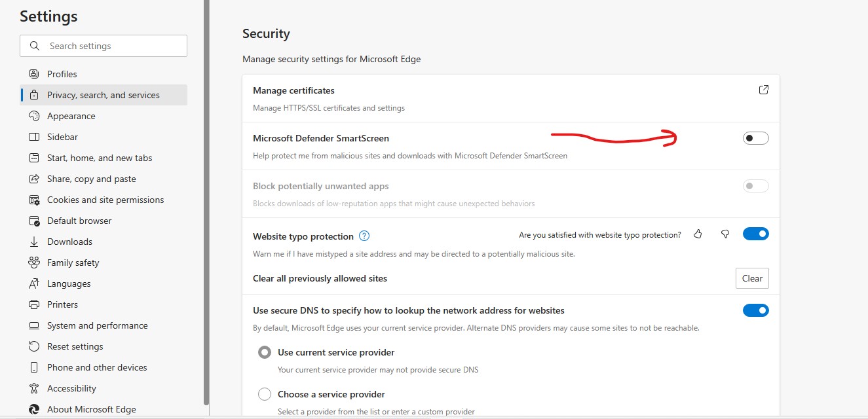
Task: Open System and performance settings
Action: 104,325
